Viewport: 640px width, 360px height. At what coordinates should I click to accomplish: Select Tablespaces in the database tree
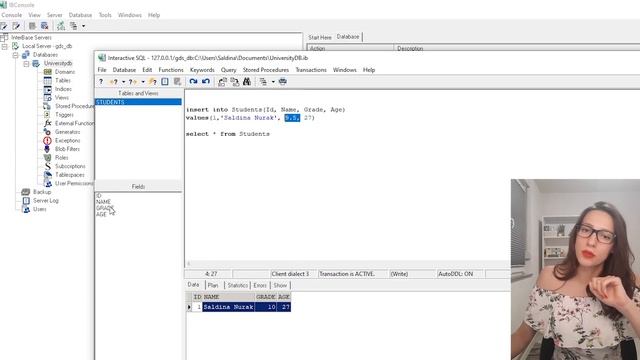(69, 175)
